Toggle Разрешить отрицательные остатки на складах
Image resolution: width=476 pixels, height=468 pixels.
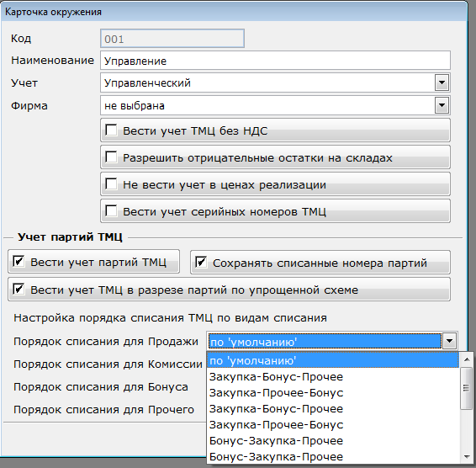[x=111, y=157]
